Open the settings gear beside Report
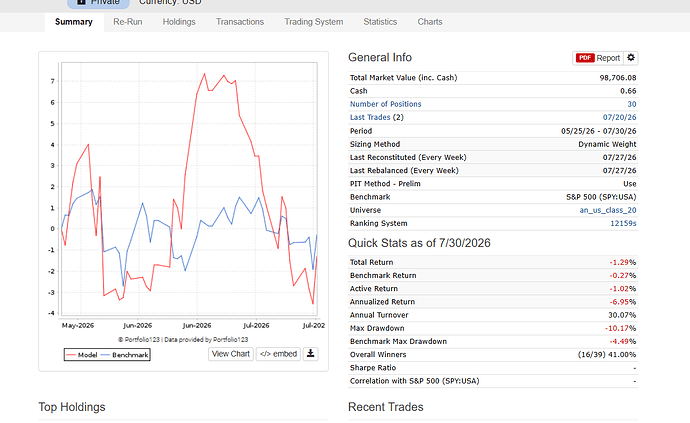Viewport: 690px width, 423px height. [631, 58]
